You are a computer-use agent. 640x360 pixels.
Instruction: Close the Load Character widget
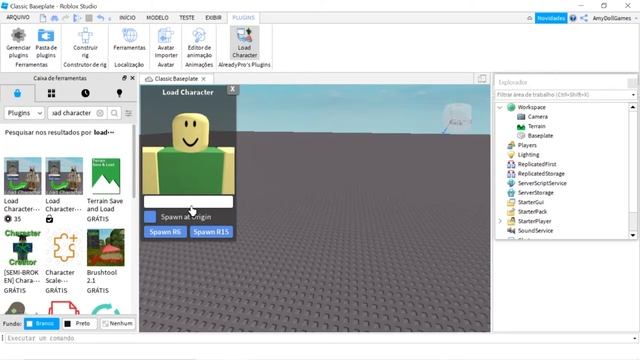pyautogui.click(x=233, y=89)
